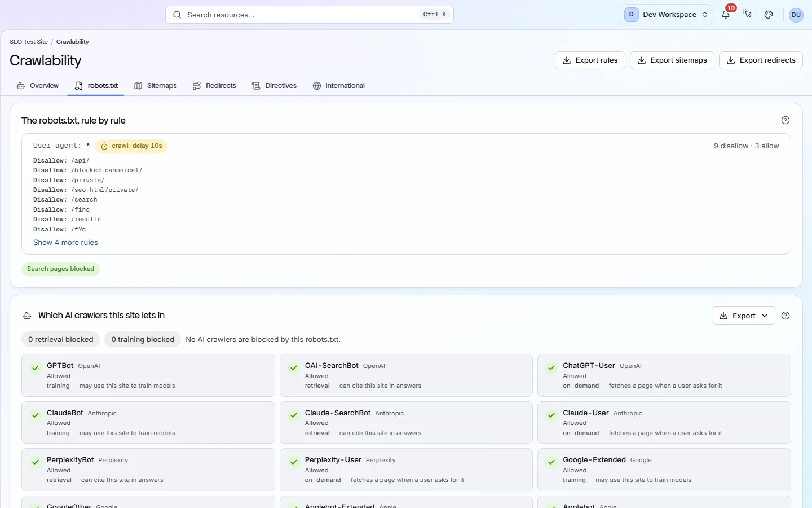
Task: Click the Export rules button
Action: pos(590,60)
